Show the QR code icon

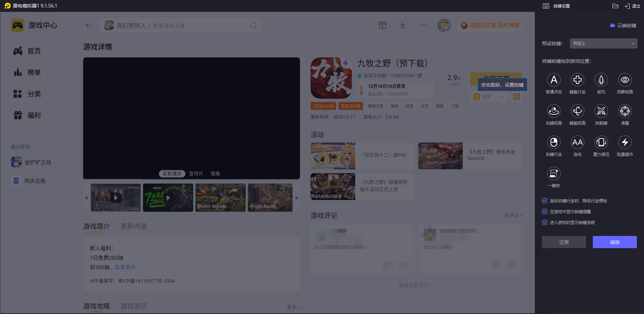tap(517, 97)
